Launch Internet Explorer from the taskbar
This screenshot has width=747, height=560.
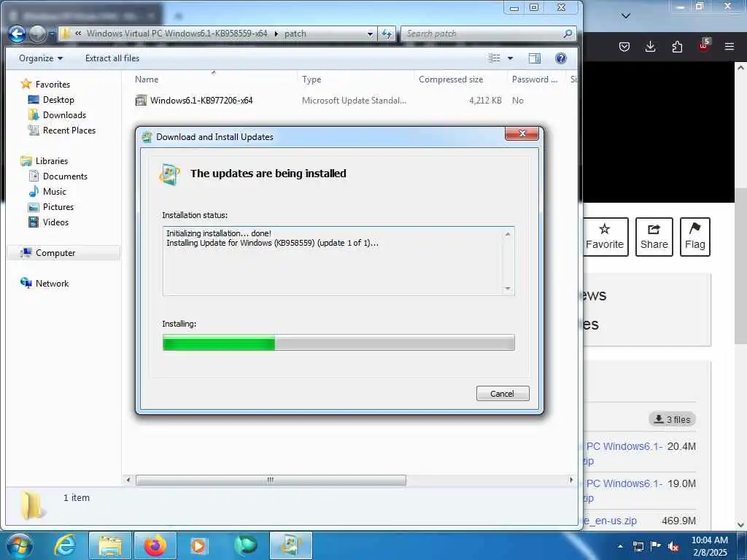click(64, 545)
